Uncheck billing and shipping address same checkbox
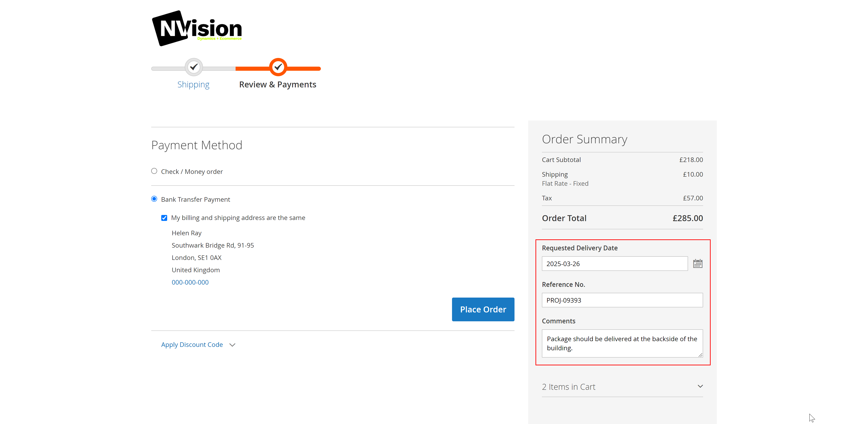Image resolution: width=868 pixels, height=424 pixels. pos(164,218)
